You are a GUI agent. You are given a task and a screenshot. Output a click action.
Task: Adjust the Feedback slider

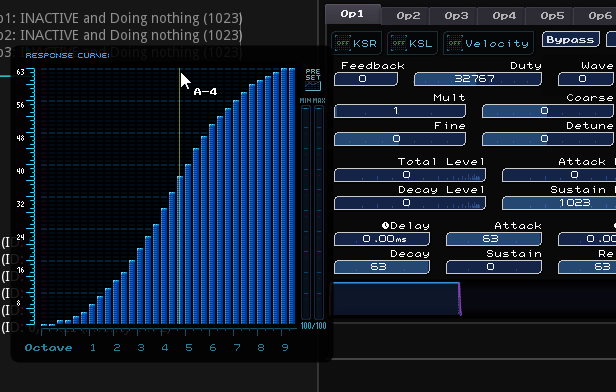[x=366, y=79]
